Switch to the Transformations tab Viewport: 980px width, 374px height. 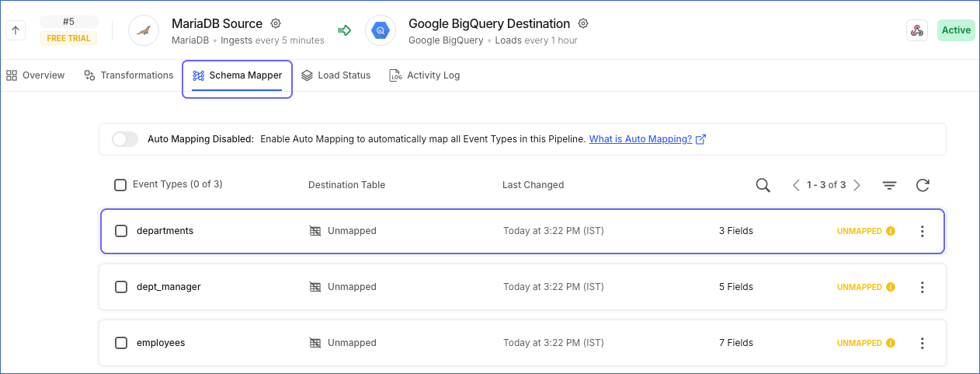click(129, 75)
